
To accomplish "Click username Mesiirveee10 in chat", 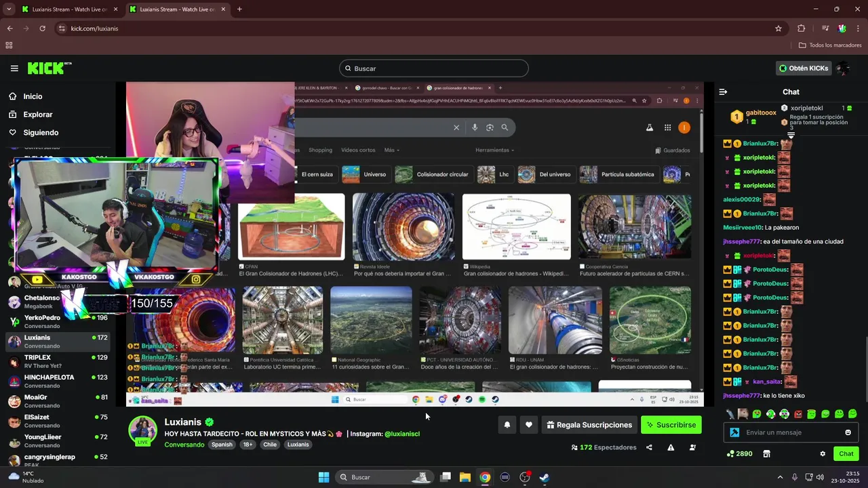I will click(x=742, y=228).
